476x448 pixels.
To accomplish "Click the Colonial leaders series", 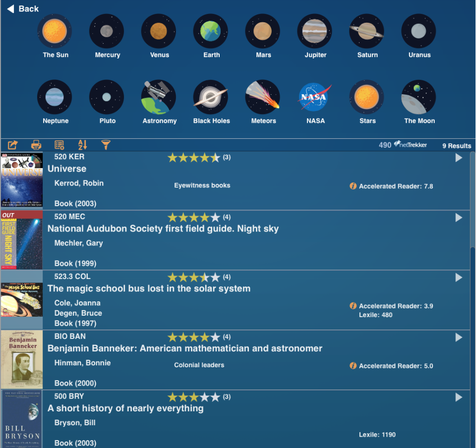I will pos(199,365).
